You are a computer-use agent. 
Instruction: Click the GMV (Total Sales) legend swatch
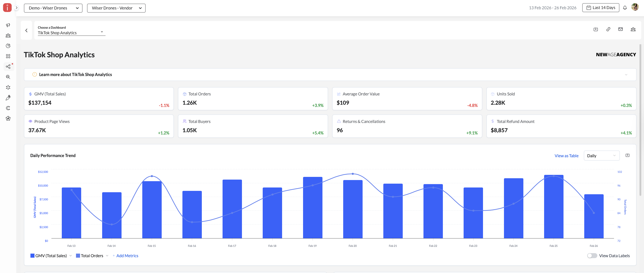click(x=32, y=255)
